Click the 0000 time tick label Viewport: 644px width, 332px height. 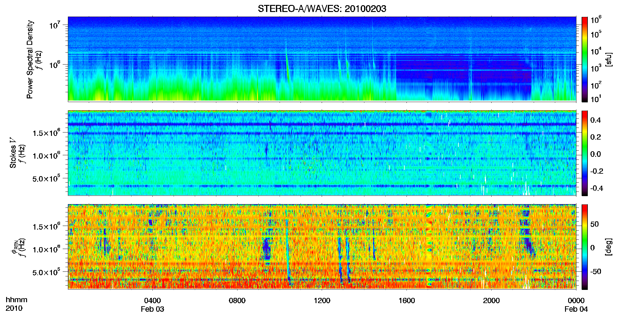tap(576, 301)
